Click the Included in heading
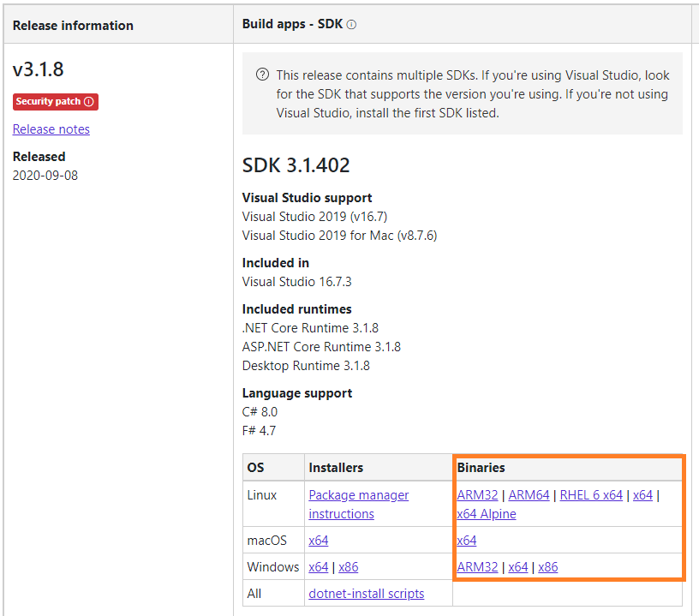The height and width of the screenshot is (616, 699). (x=276, y=263)
